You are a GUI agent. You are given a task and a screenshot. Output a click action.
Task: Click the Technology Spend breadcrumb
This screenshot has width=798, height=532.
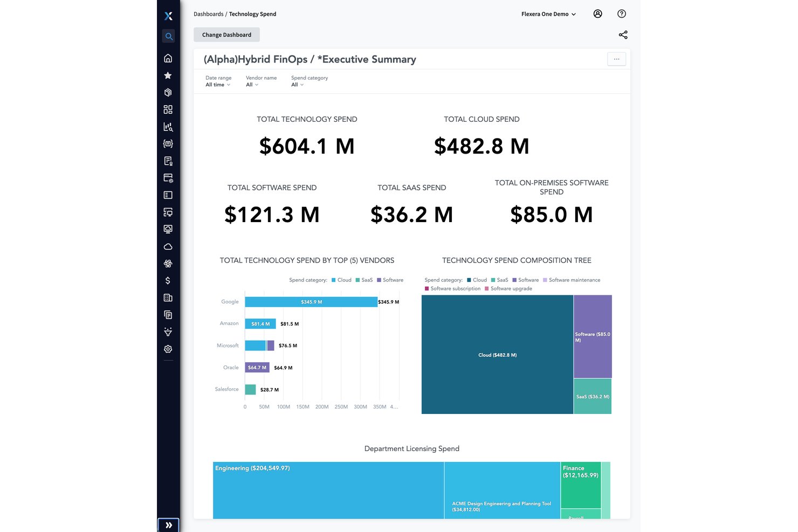[x=252, y=14]
